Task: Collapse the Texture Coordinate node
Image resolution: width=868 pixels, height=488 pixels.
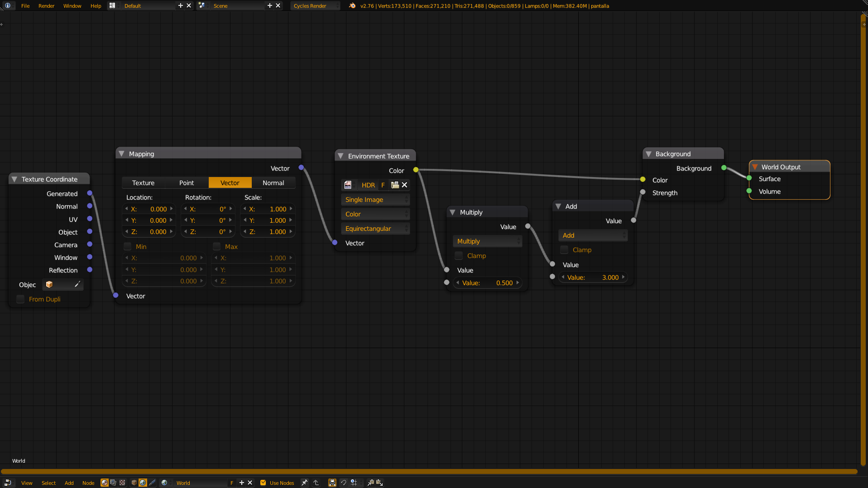Action: [14, 179]
